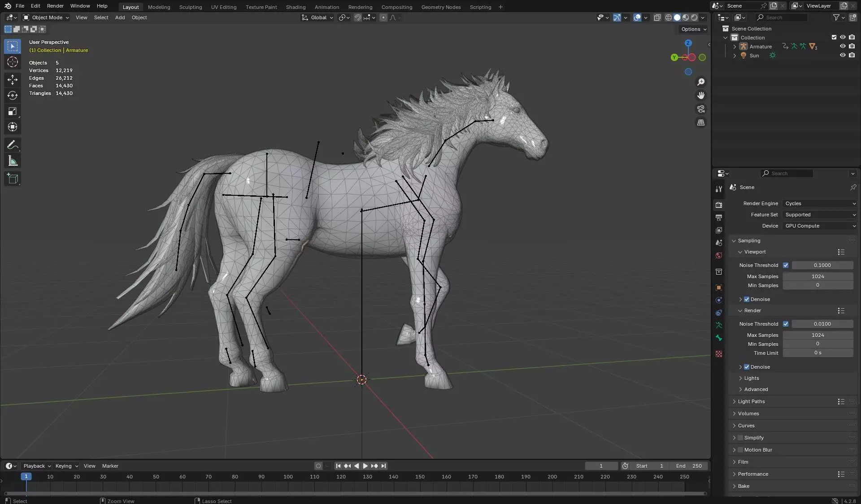Expand the Volumes panel
Viewport: 861px width, 504px height.
(x=748, y=414)
